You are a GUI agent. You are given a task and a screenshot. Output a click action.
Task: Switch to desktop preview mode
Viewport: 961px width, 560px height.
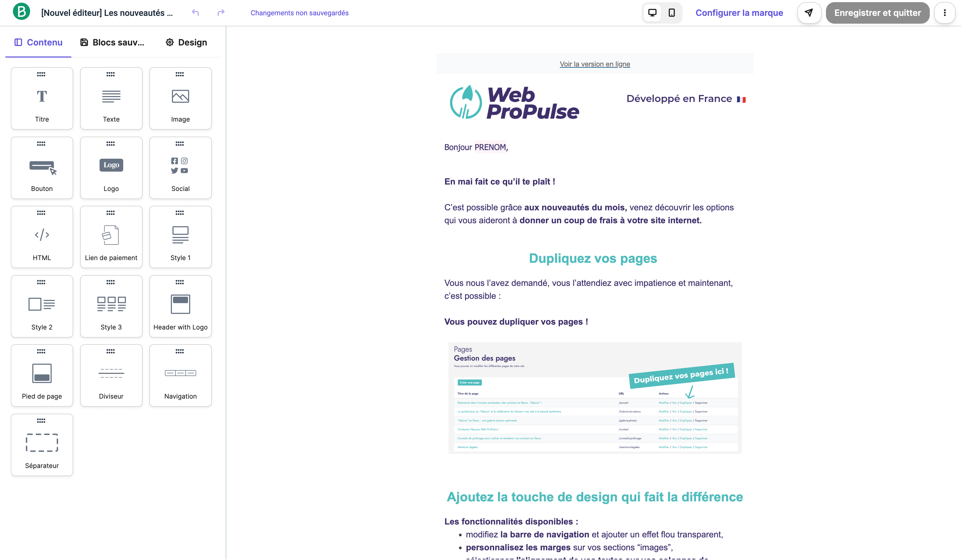click(652, 13)
